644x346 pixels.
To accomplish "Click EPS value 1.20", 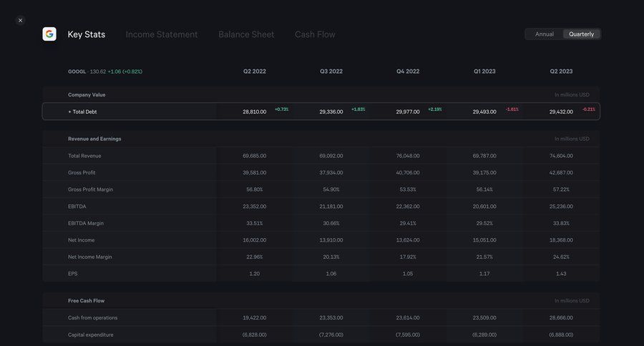I will coord(254,274).
